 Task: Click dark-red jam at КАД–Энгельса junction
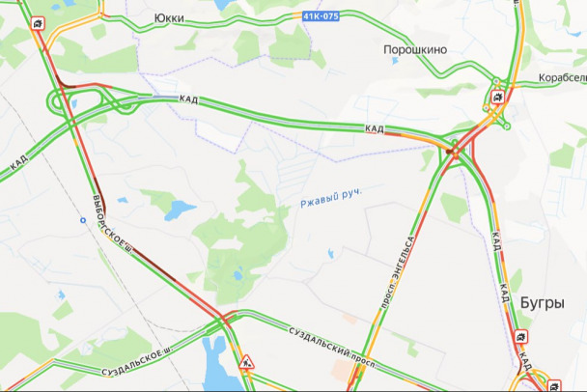point(450,152)
